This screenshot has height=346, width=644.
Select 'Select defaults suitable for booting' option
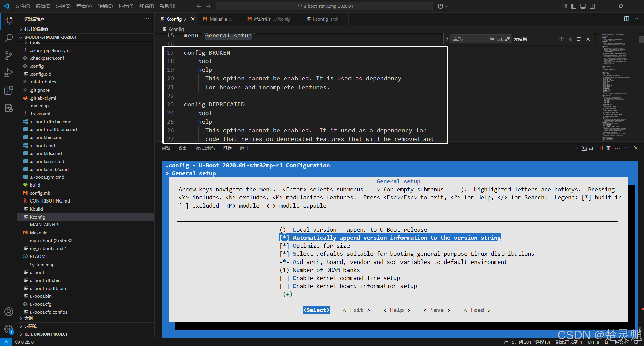407,254
